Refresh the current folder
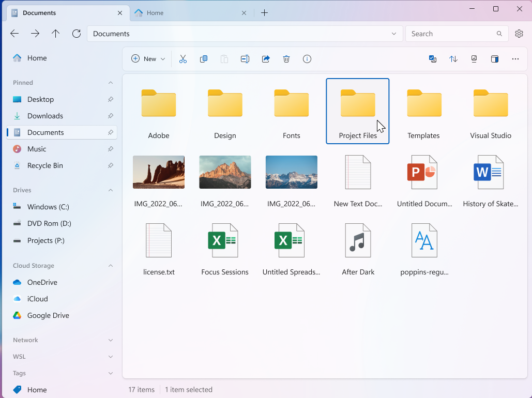The width and height of the screenshot is (532, 398). point(77,33)
